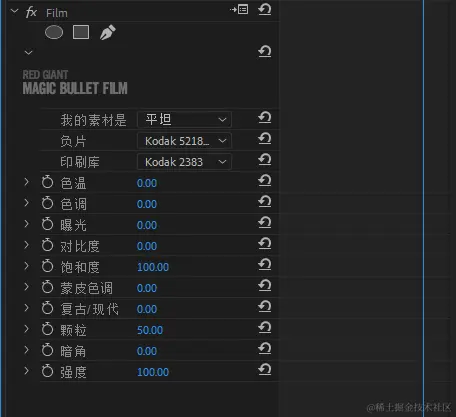Viewport: 456px width, 417px height.
Task: Toggle the fx switch for Film effect
Action: click(31, 12)
